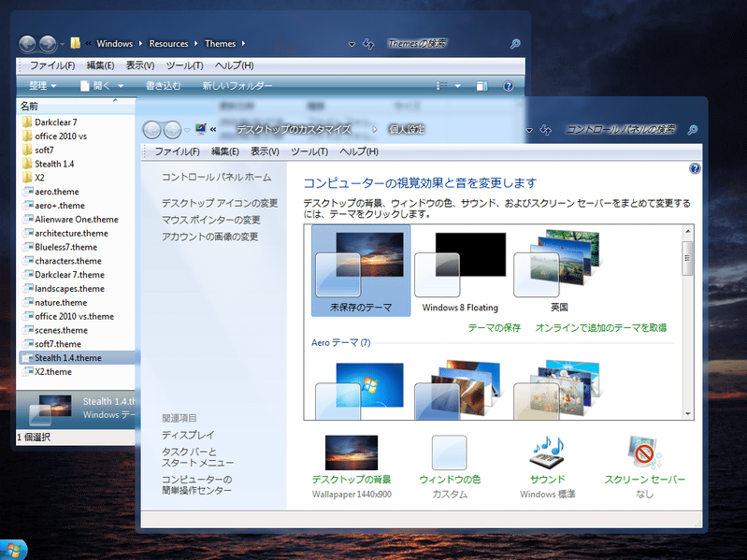Open help icon in Themes explorer toolbar
This screenshot has height=560, width=747.
point(508,86)
